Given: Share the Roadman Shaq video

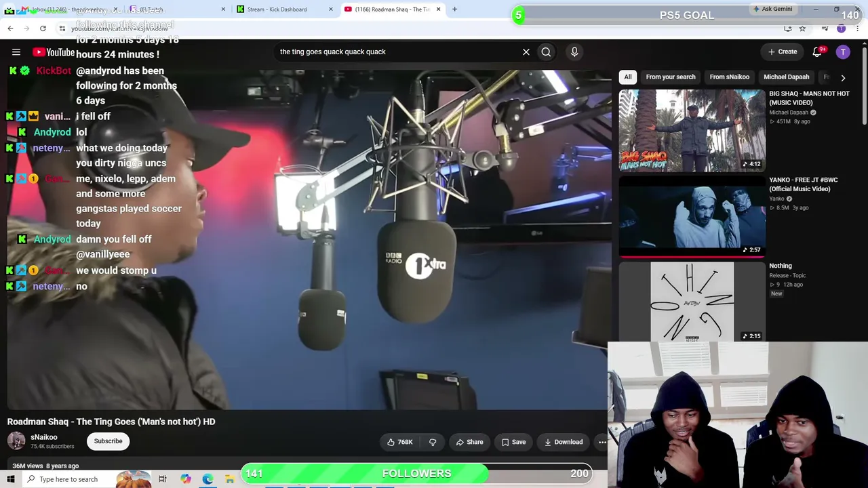Looking at the screenshot, I should 469,442.
